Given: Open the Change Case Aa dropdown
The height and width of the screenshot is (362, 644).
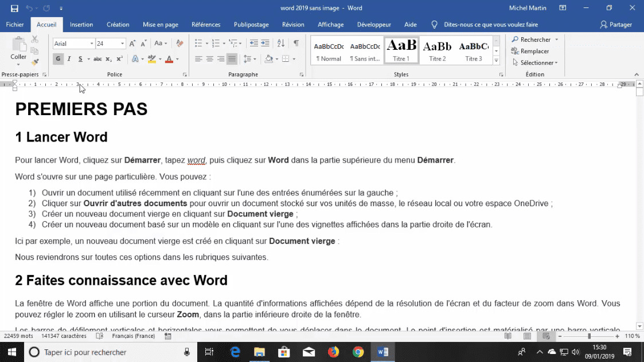Looking at the screenshot, I should [161, 43].
